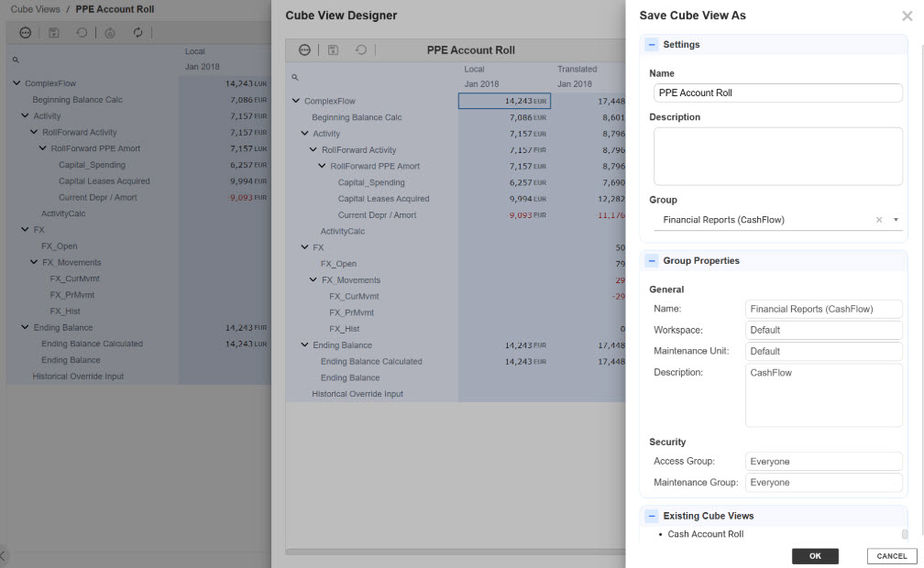Collapse the Settings section in Save dialog

[x=652, y=42]
